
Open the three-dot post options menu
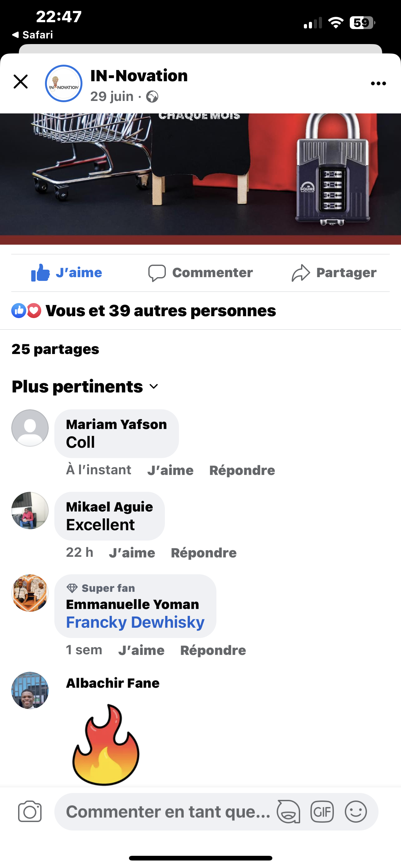(x=378, y=83)
